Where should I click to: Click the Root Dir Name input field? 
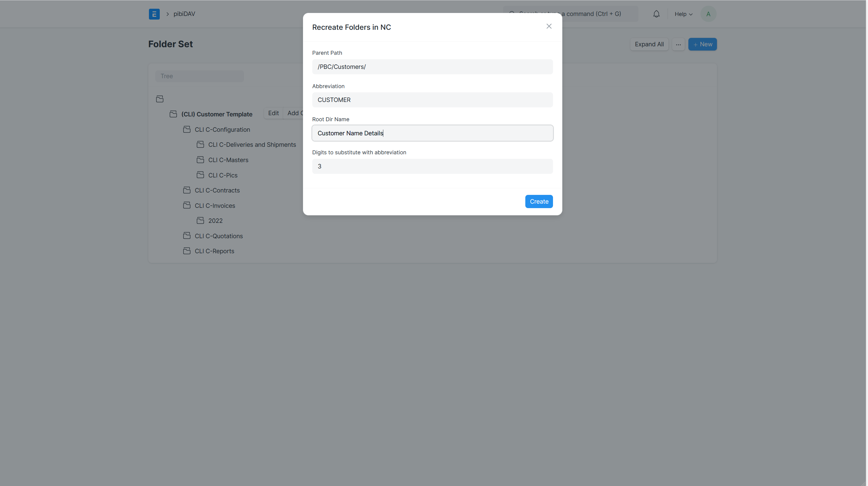tap(432, 133)
